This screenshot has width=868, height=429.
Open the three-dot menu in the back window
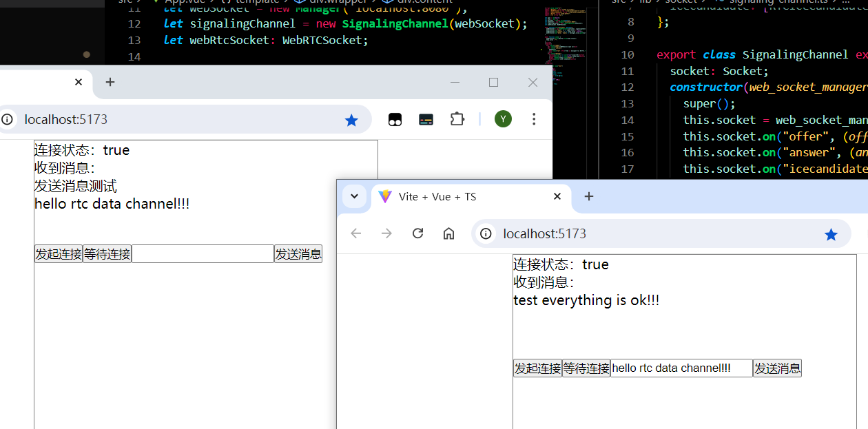[x=534, y=118]
